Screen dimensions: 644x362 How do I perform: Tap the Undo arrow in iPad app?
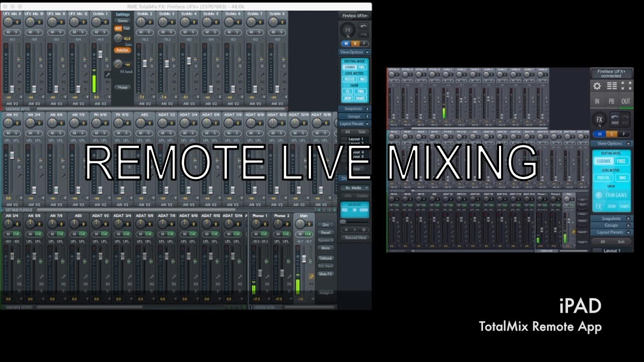tap(615, 120)
